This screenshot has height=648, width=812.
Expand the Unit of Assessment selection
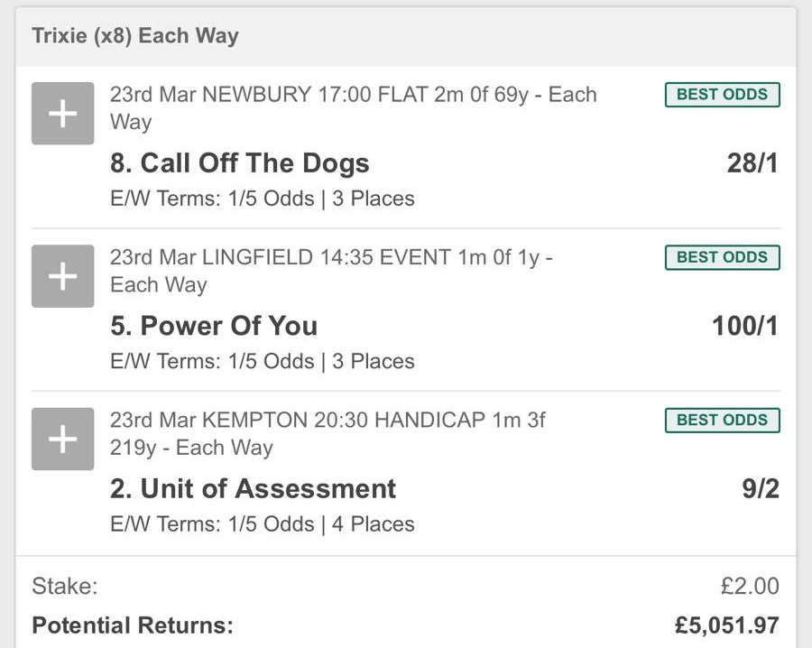click(x=62, y=439)
